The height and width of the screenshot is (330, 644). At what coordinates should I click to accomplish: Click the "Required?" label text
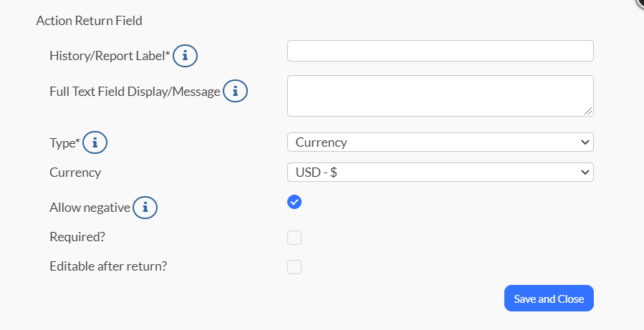pyautogui.click(x=77, y=237)
